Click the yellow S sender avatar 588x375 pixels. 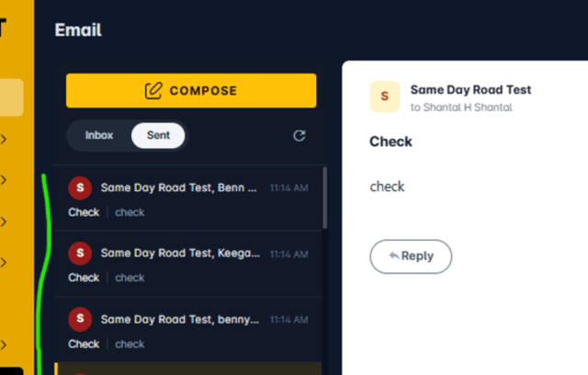point(385,97)
